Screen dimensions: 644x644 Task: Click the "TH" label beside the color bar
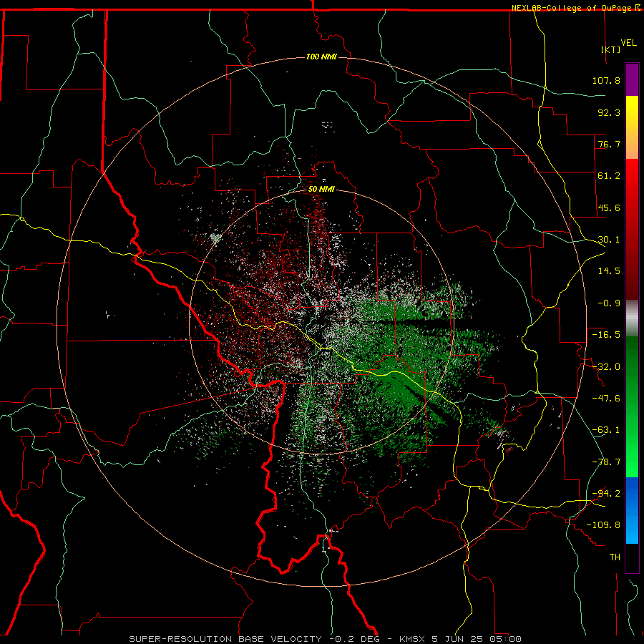point(615,557)
